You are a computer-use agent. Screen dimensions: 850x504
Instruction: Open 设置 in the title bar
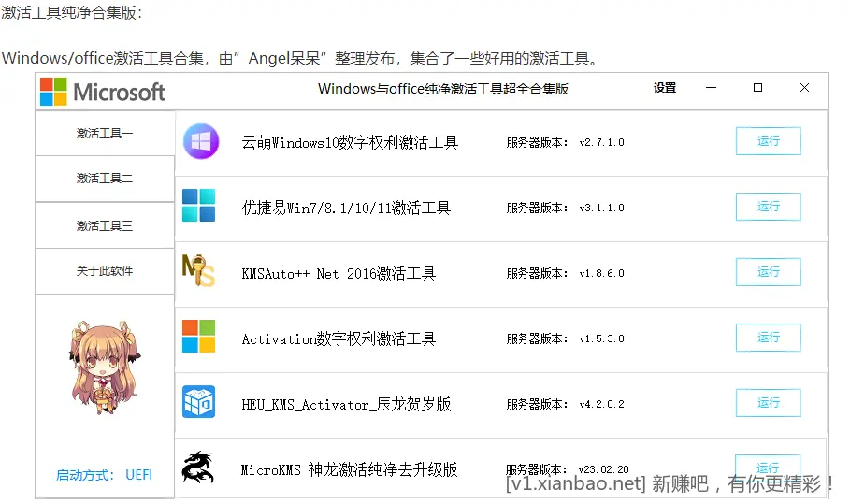665,88
